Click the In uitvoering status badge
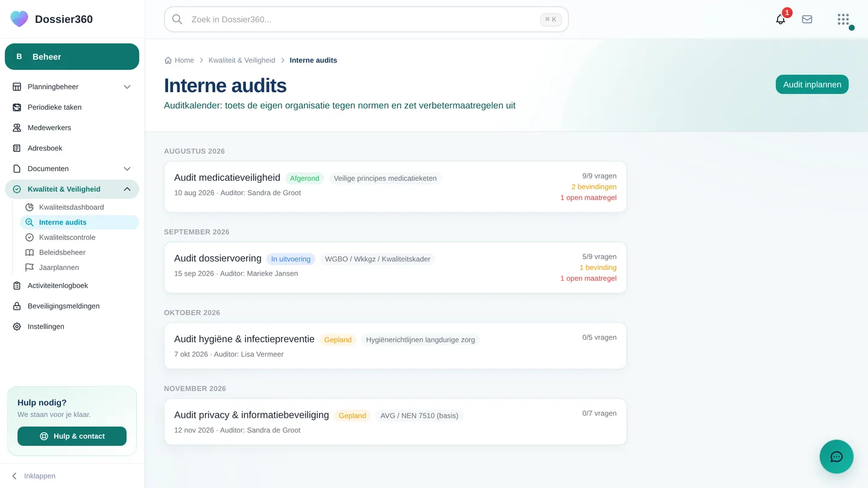The width and height of the screenshot is (868, 488). (x=291, y=259)
